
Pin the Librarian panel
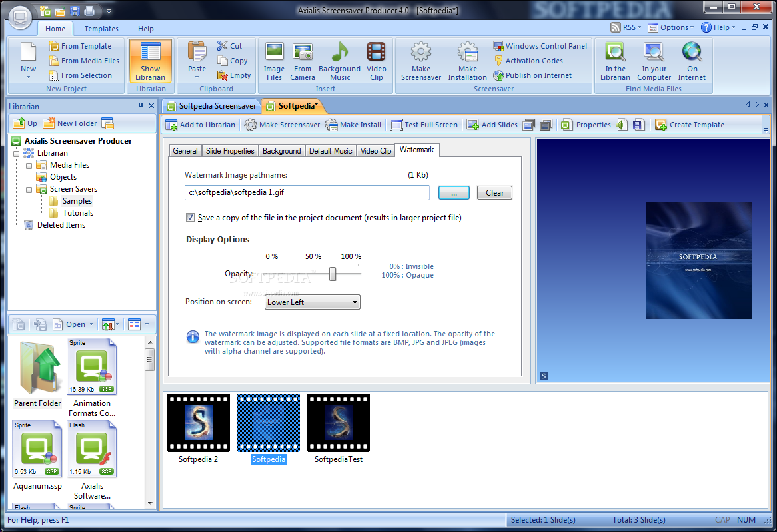141,105
